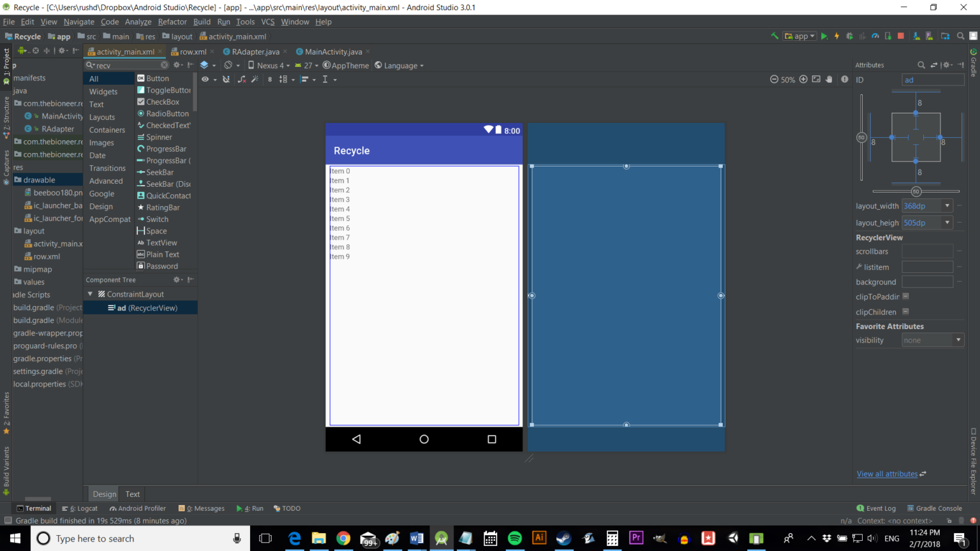Infer constraints using the magic wand icon
Image resolution: width=980 pixels, height=551 pixels.
pos(255,79)
